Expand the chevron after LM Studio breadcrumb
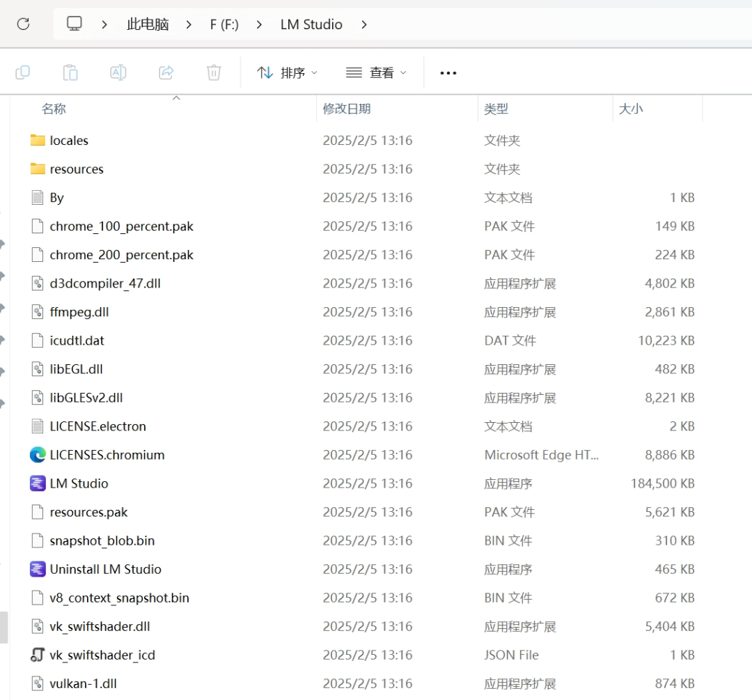 [x=364, y=24]
